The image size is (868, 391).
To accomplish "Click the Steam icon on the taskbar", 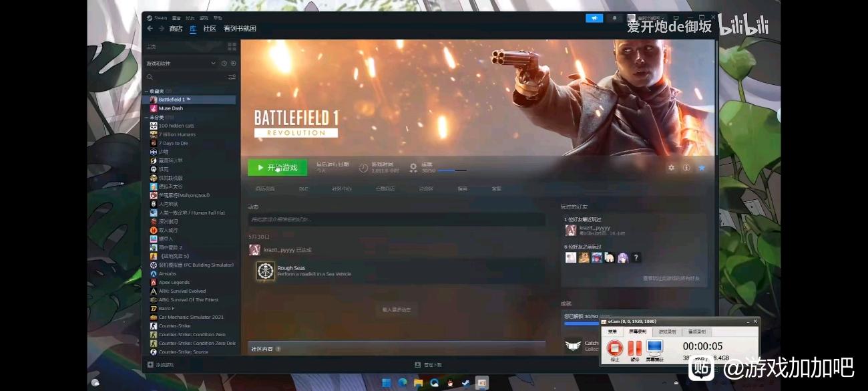I will 466,383.
